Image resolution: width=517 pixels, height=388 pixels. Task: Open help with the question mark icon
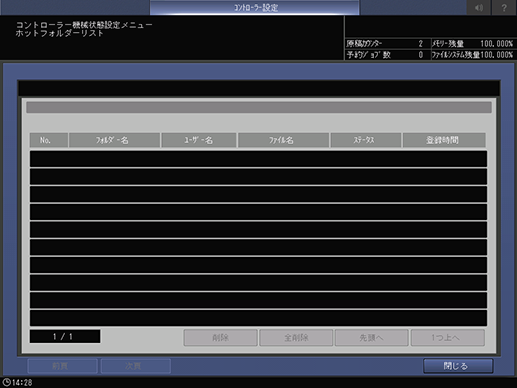[x=504, y=7]
